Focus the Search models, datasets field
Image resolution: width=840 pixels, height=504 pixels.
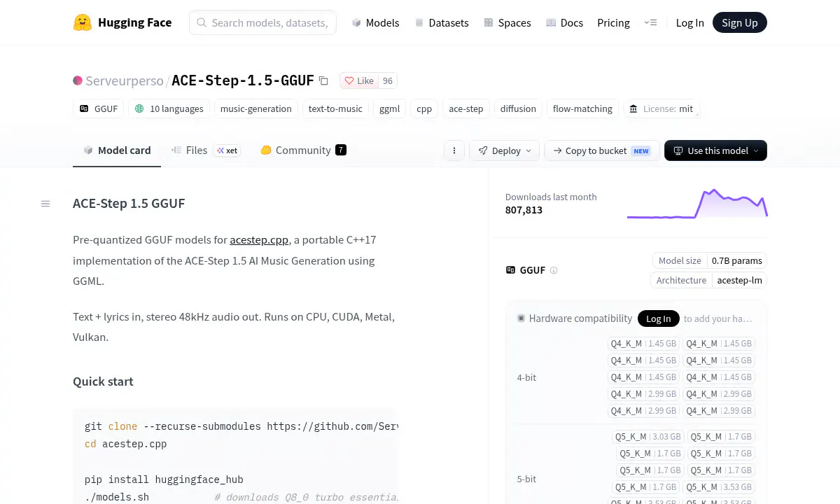tap(262, 22)
